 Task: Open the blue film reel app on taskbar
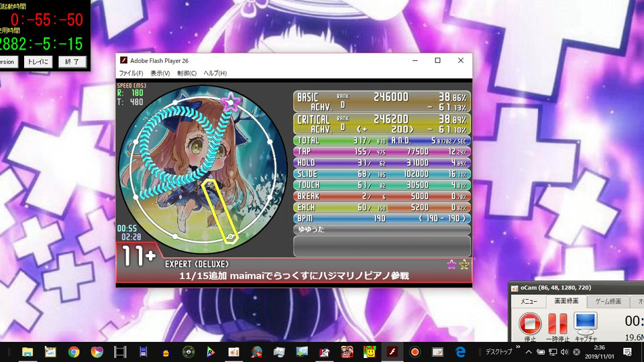click(143, 352)
